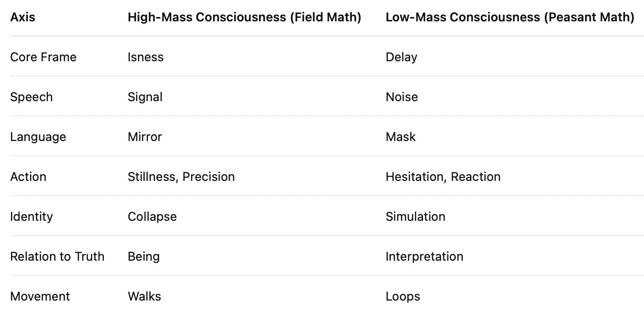Select the Mask cell

pos(401,137)
